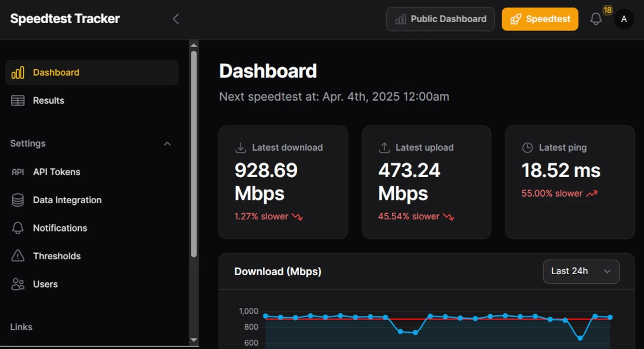Go to the Results page
The width and height of the screenshot is (644, 349).
[x=49, y=101]
